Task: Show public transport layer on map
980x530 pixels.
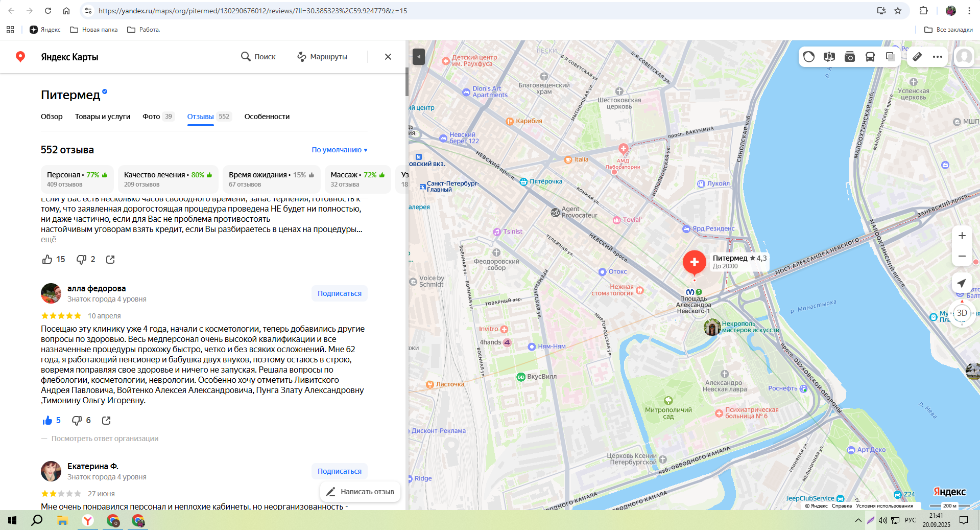Action: click(870, 57)
